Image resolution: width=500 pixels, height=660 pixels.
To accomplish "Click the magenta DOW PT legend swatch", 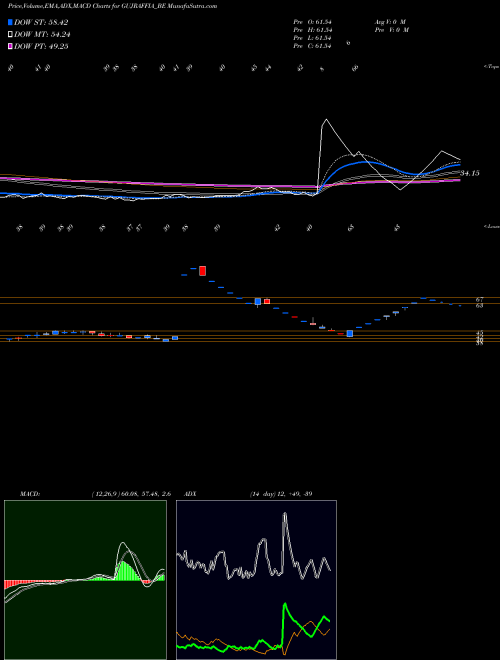I will pos(10,46).
